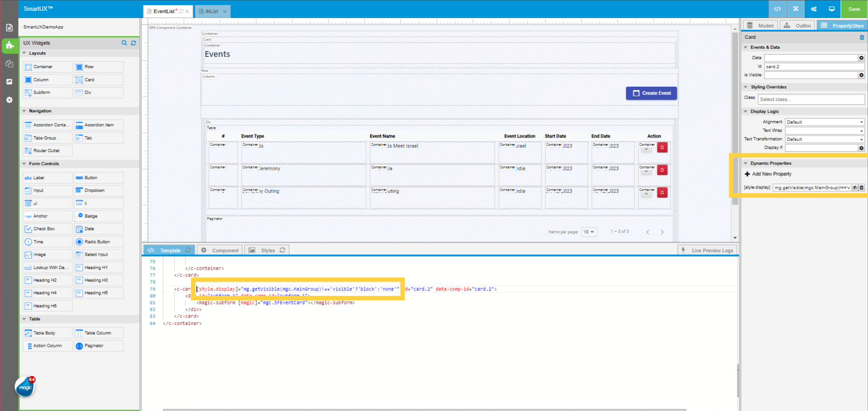This screenshot has width=868, height=411.
Task: Refresh UX Widgets list using refresh icon
Action: coord(133,43)
